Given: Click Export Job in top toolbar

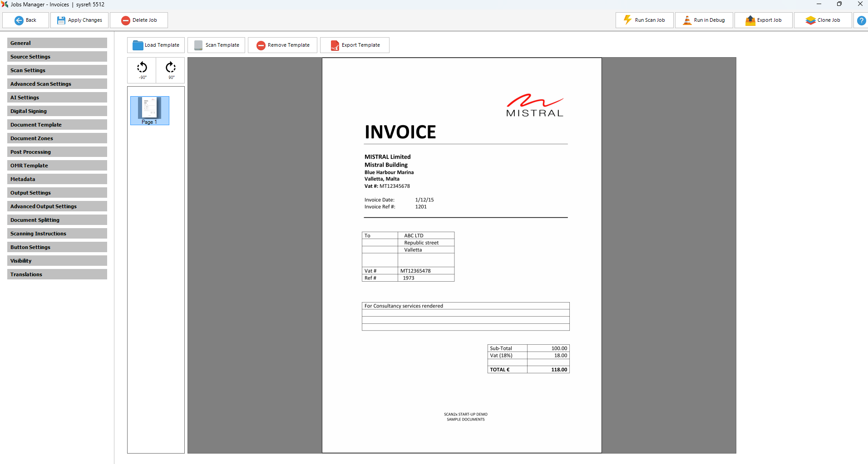Looking at the screenshot, I should point(764,20).
